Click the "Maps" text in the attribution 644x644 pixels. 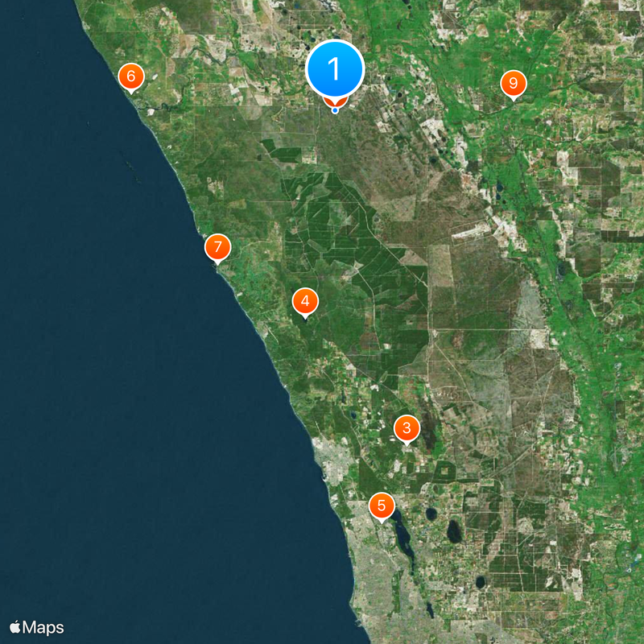pyautogui.click(x=43, y=628)
